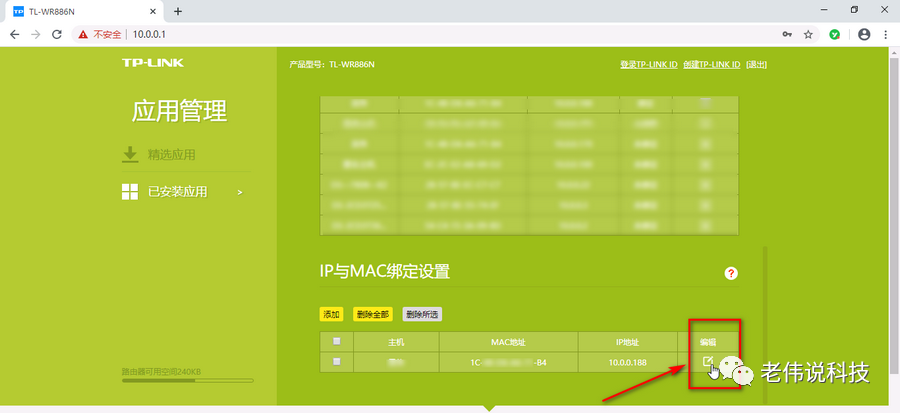
Task: Click the 删除全部 button
Action: (373, 314)
